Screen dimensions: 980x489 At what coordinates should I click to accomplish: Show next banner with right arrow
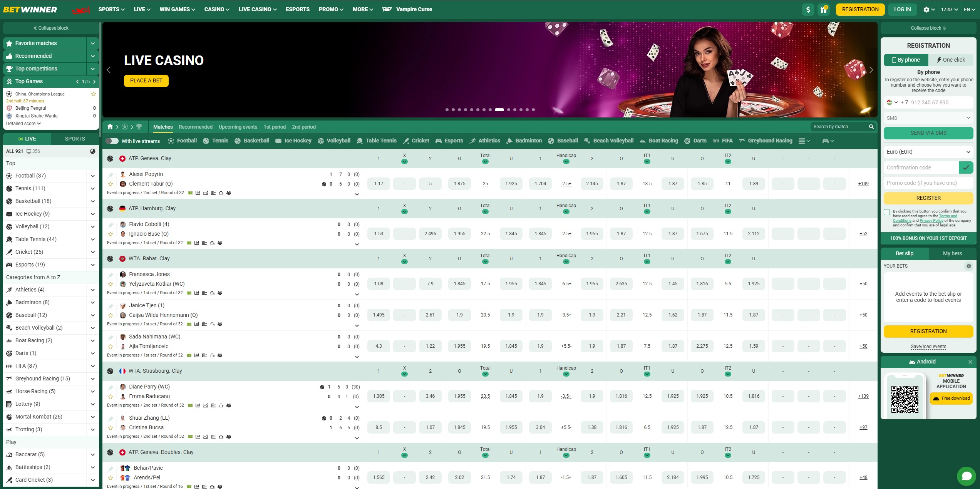(x=871, y=70)
